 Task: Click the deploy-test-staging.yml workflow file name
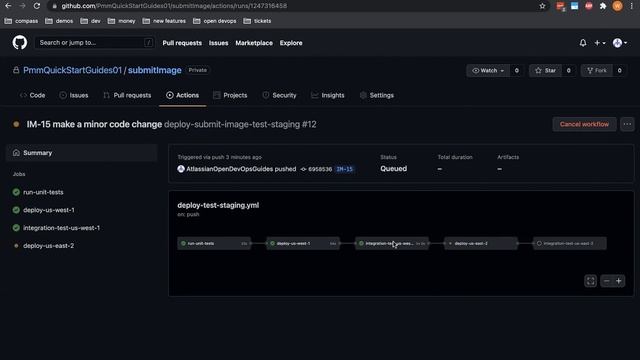click(x=218, y=205)
